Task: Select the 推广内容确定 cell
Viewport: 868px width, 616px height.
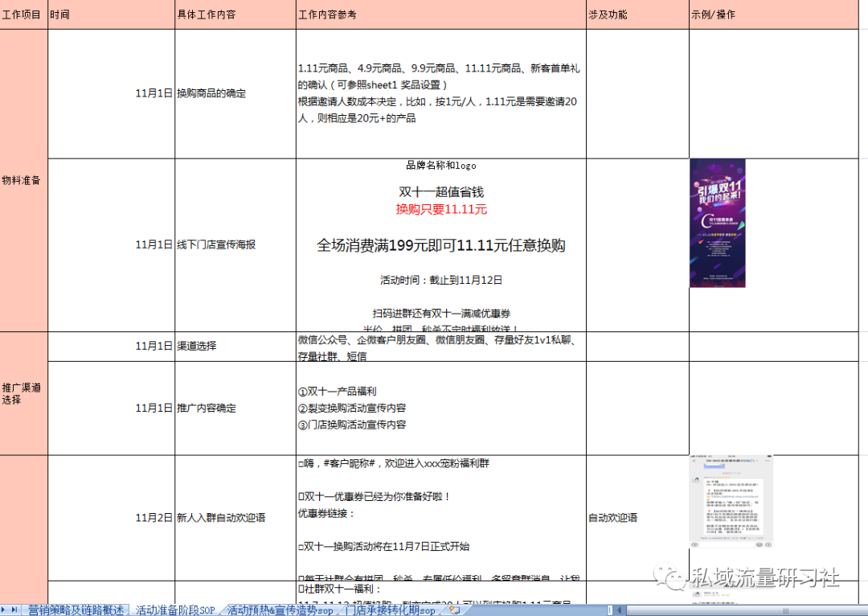Action: coord(235,409)
